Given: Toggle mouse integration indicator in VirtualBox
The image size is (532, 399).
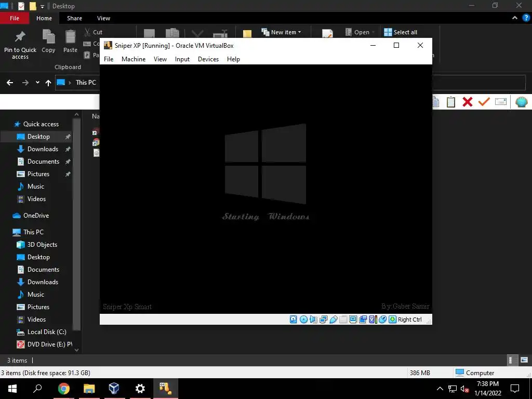Looking at the screenshot, I should [382, 320].
